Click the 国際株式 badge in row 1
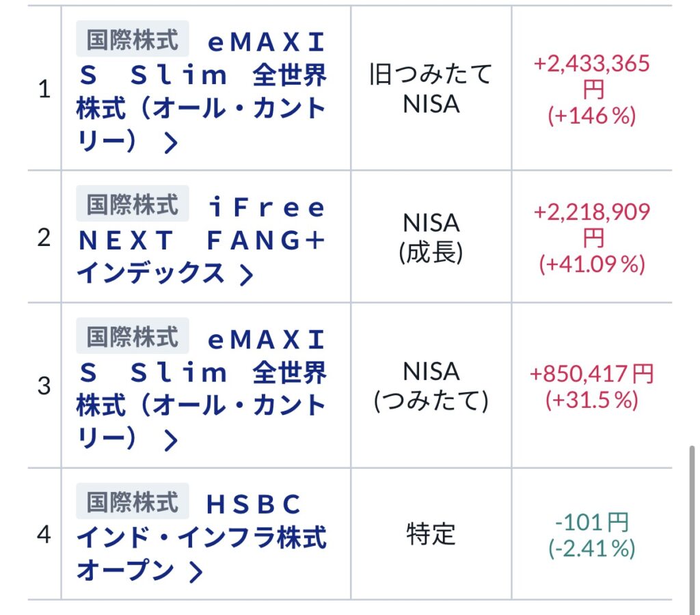This screenshot has width=700, height=615. pyautogui.click(x=133, y=41)
